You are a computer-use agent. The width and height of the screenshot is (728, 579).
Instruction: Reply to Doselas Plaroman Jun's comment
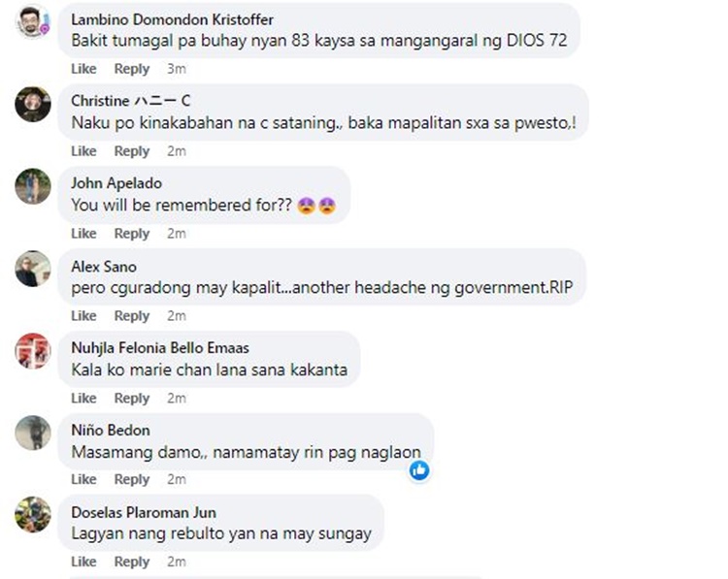tap(132, 562)
